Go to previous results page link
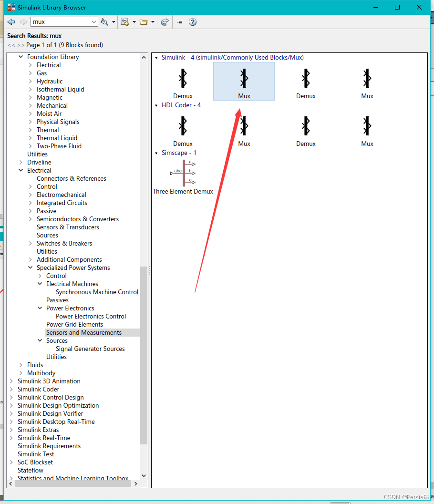Viewport: 434px width, 504px height. pyautogui.click(x=11, y=45)
